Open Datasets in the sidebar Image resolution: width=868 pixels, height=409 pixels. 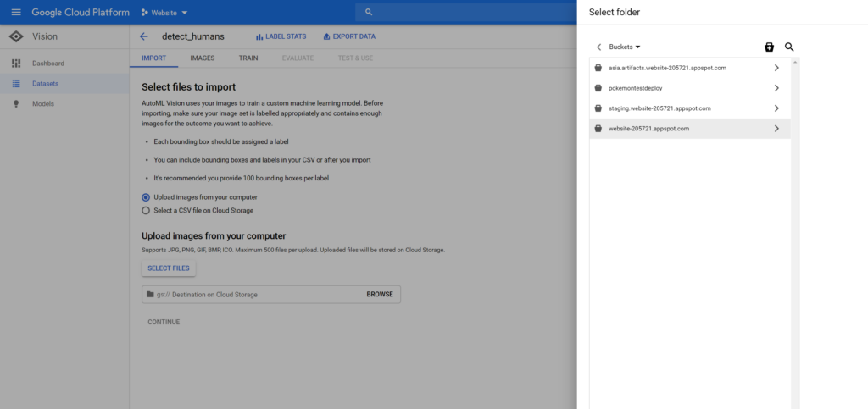(x=64, y=84)
